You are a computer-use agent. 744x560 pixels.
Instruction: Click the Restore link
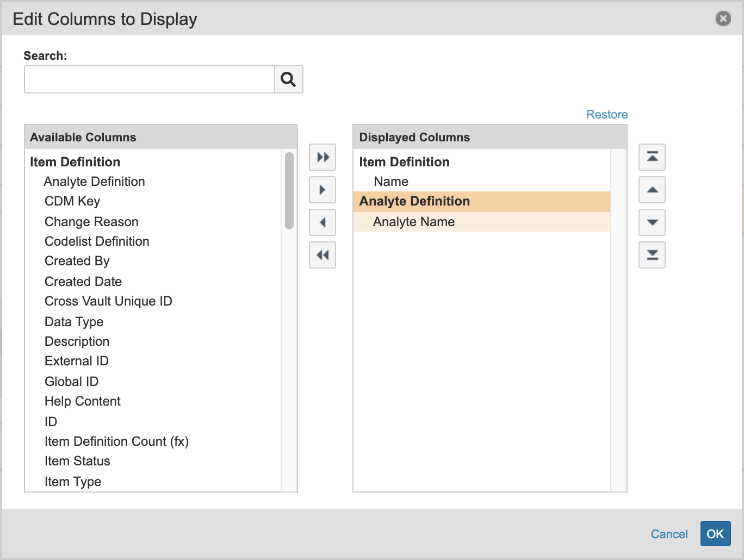pyautogui.click(x=606, y=115)
